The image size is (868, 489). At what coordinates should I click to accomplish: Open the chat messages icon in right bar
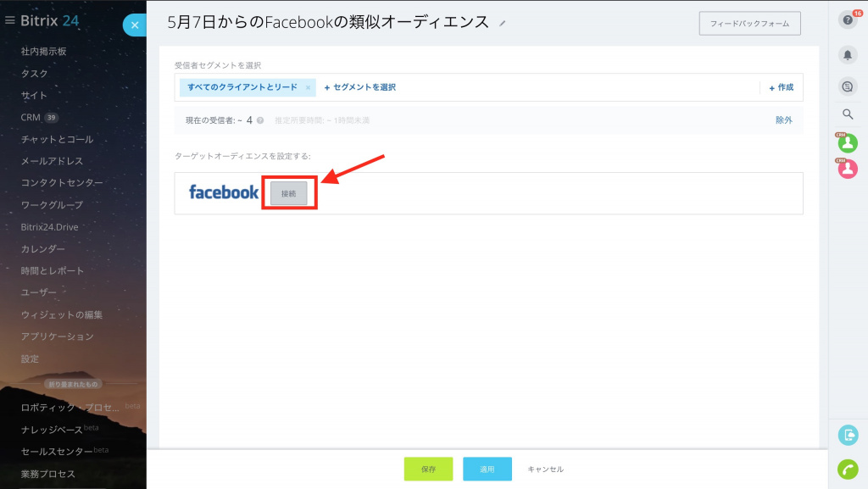pyautogui.click(x=848, y=86)
